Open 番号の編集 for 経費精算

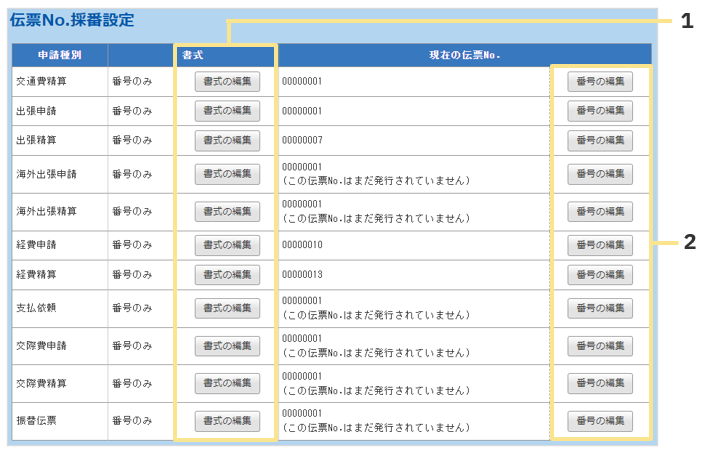[600, 274]
